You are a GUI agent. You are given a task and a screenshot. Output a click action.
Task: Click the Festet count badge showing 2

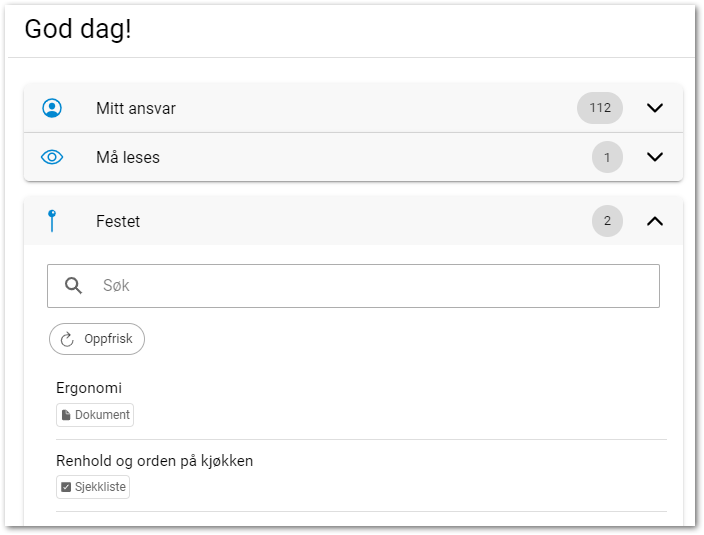click(x=607, y=221)
